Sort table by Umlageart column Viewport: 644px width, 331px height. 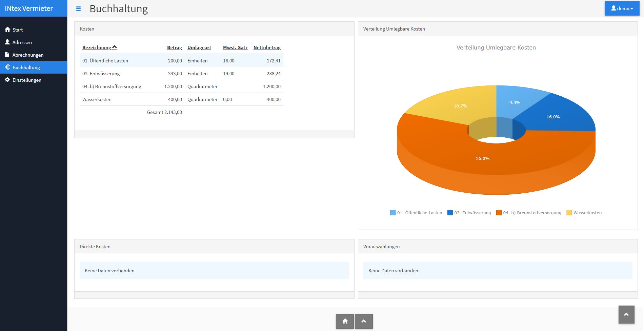click(x=199, y=47)
